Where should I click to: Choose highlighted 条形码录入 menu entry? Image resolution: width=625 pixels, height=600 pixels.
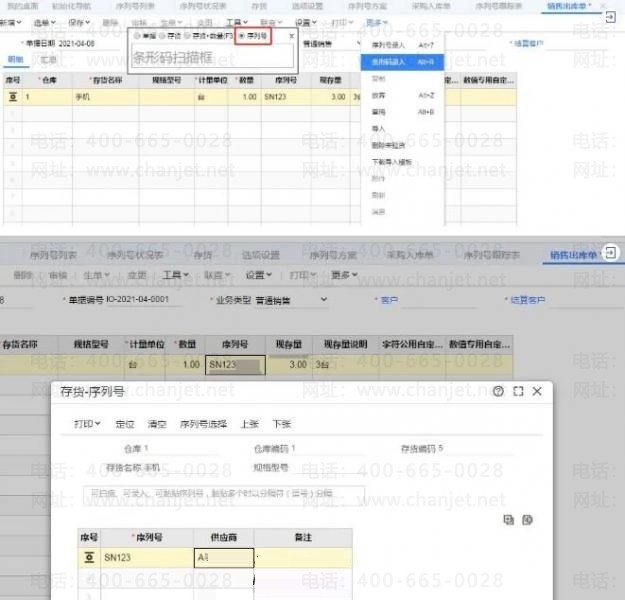(402, 62)
